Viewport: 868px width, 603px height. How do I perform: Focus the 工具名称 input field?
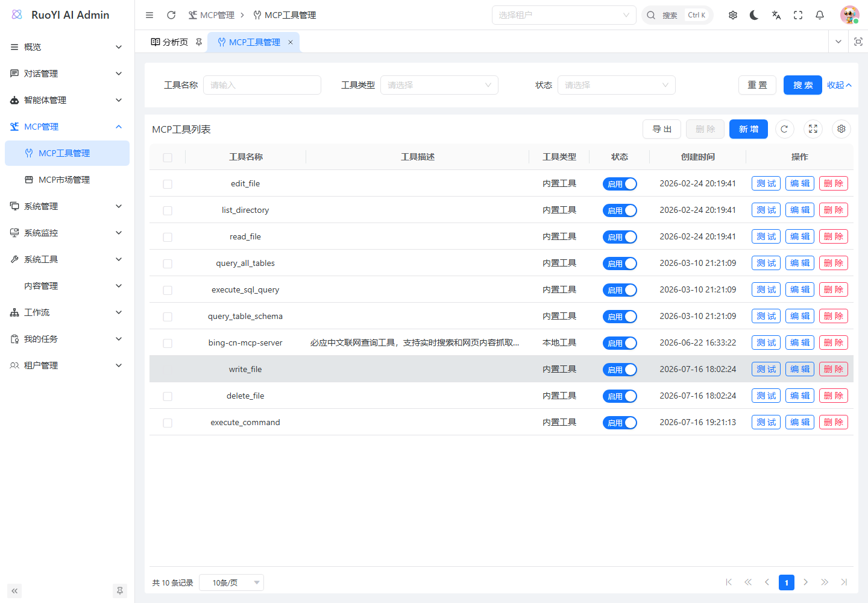pos(262,85)
